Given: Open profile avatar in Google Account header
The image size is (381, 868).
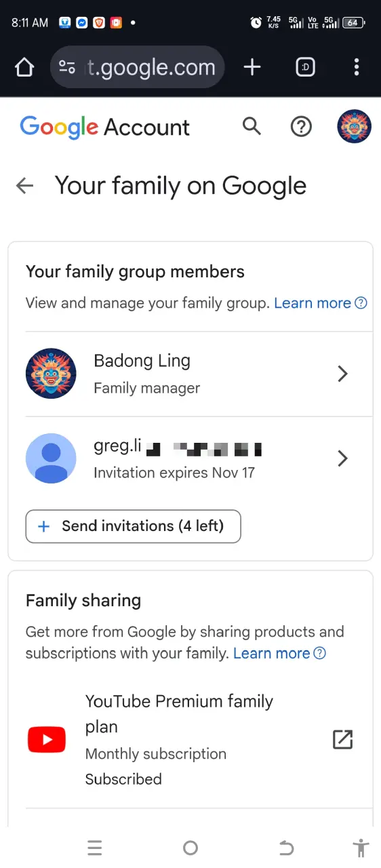Looking at the screenshot, I should point(355,126).
